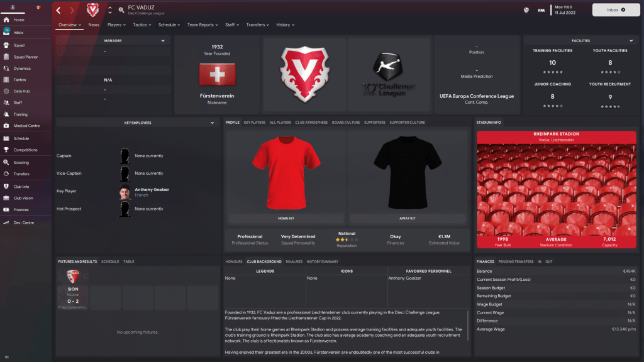Viewport: 644px width, 362px height.
Task: Switch to the Club Atmosphere tab
Action: [x=311, y=123]
